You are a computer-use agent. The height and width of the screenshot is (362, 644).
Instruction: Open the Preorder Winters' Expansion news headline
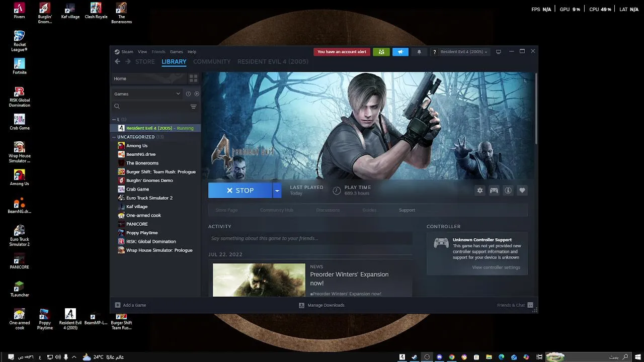pyautogui.click(x=349, y=279)
